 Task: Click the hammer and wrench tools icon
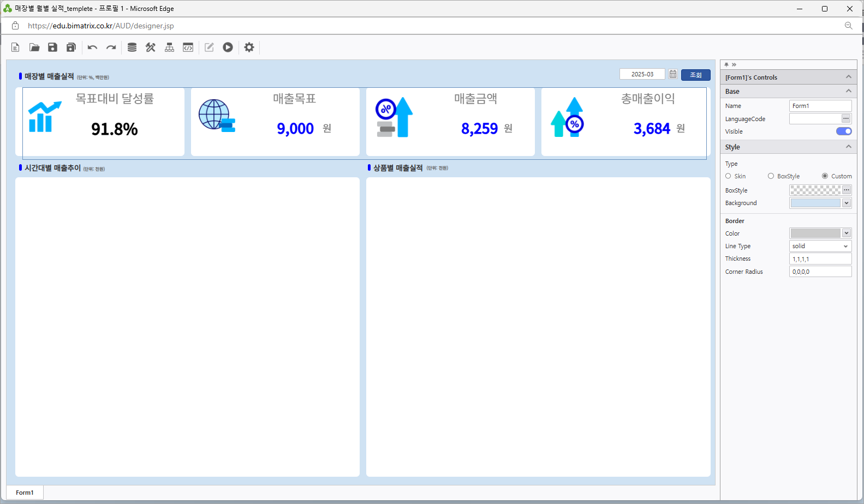(151, 47)
